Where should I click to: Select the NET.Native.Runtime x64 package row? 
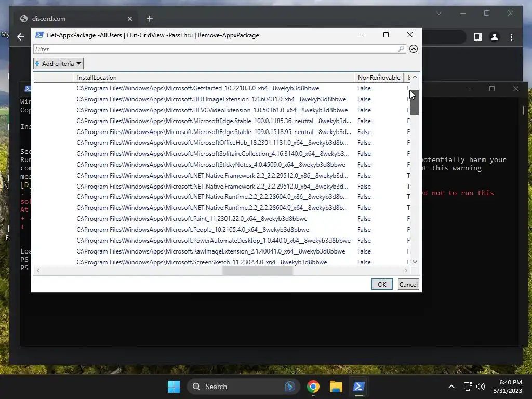click(222, 208)
